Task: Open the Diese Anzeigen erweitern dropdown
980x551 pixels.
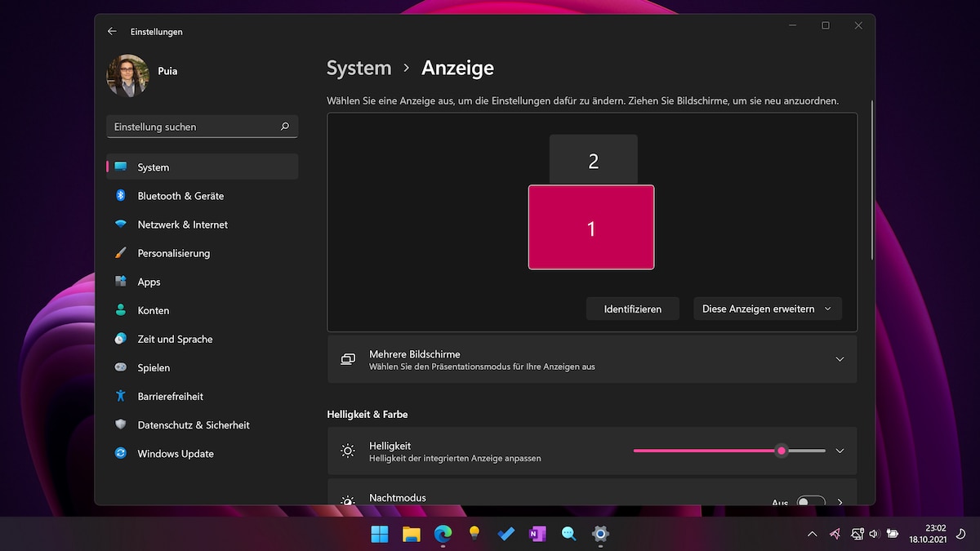Action: click(x=767, y=309)
